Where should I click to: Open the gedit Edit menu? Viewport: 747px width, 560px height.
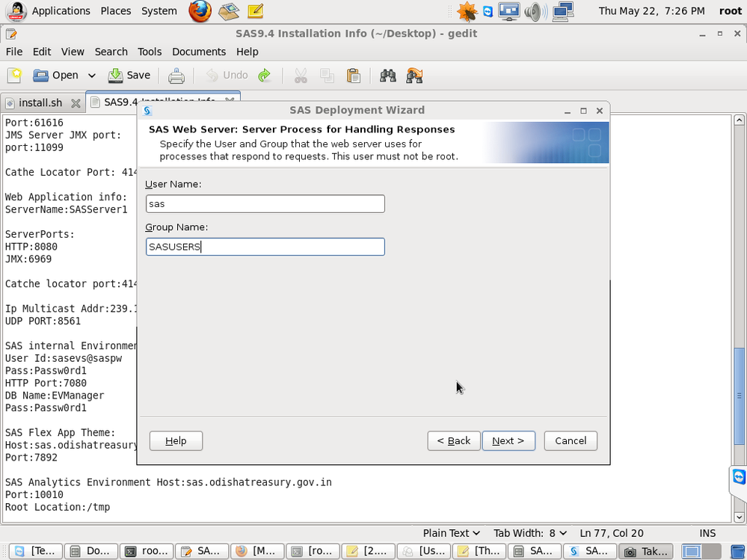pos(42,52)
